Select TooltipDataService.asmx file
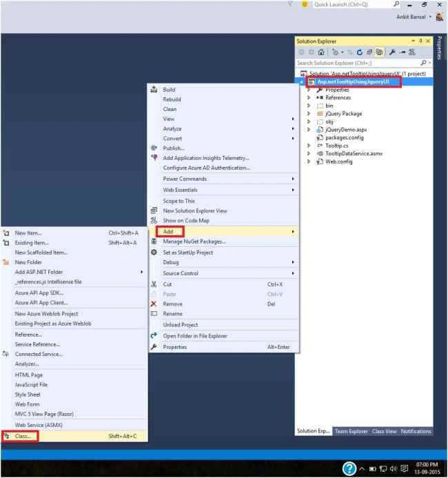Viewport: 448px width, 478px height. pyautogui.click(x=354, y=153)
